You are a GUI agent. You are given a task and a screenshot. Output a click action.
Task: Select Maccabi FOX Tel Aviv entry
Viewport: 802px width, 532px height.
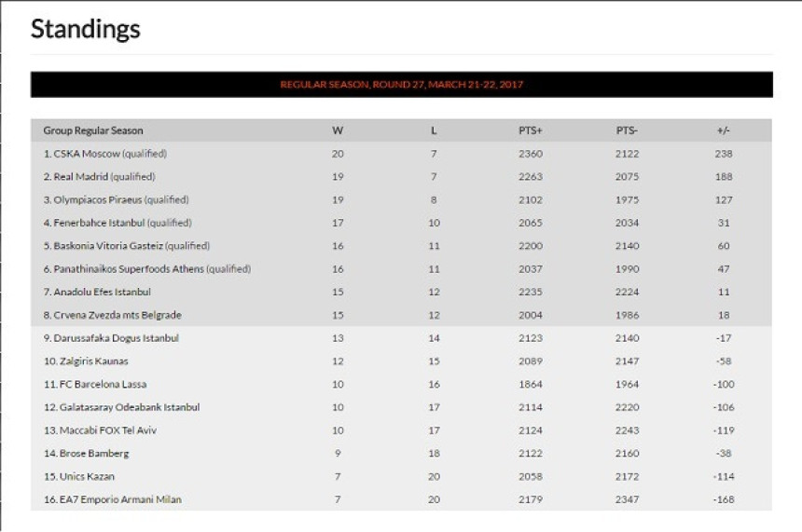[x=108, y=430]
